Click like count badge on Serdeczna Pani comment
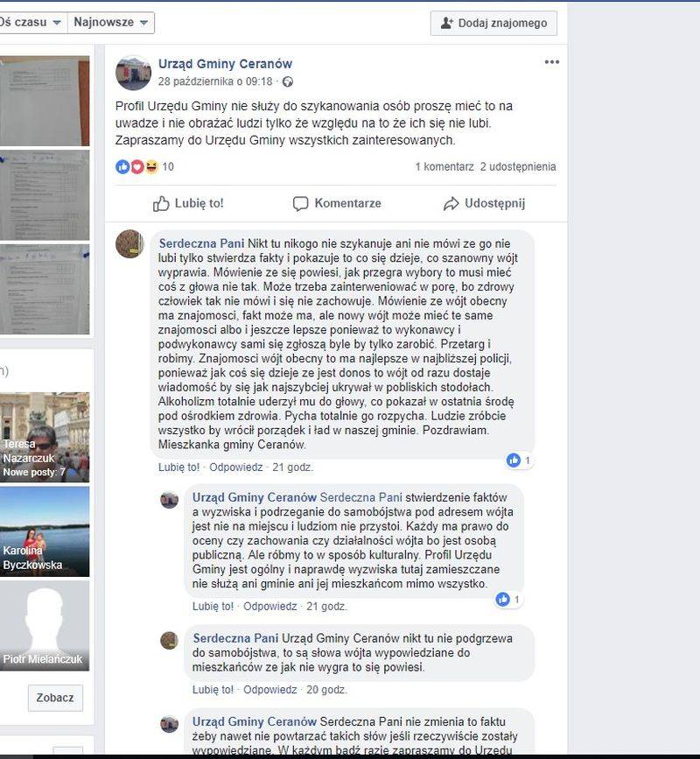 (x=519, y=460)
